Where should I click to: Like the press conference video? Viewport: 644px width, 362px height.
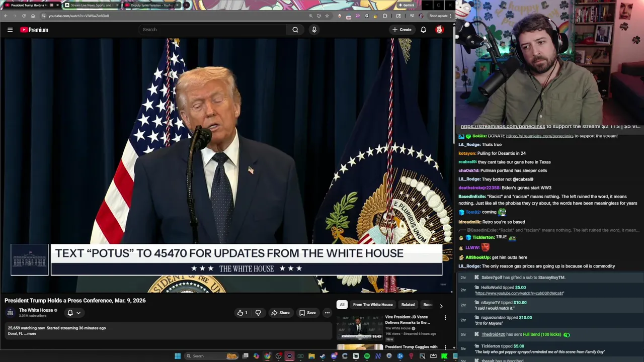tap(243, 313)
